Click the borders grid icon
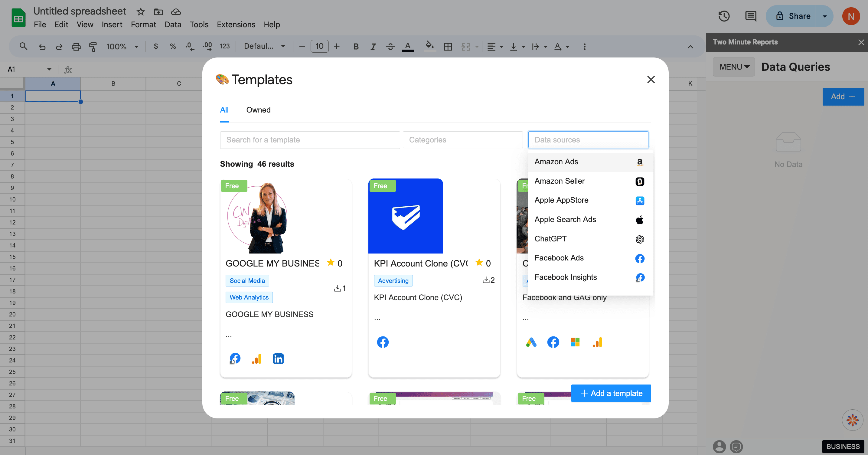The height and width of the screenshot is (455, 868). pyautogui.click(x=448, y=47)
